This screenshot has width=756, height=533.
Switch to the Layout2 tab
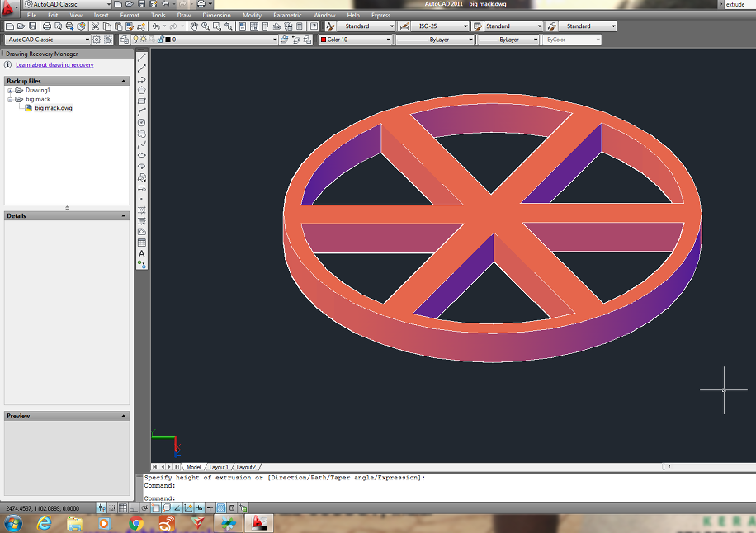point(246,467)
